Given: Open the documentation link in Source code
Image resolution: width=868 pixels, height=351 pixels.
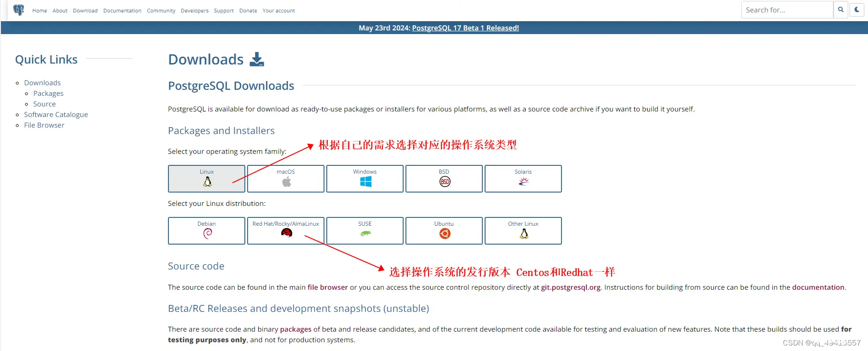Looking at the screenshot, I should click(818, 287).
